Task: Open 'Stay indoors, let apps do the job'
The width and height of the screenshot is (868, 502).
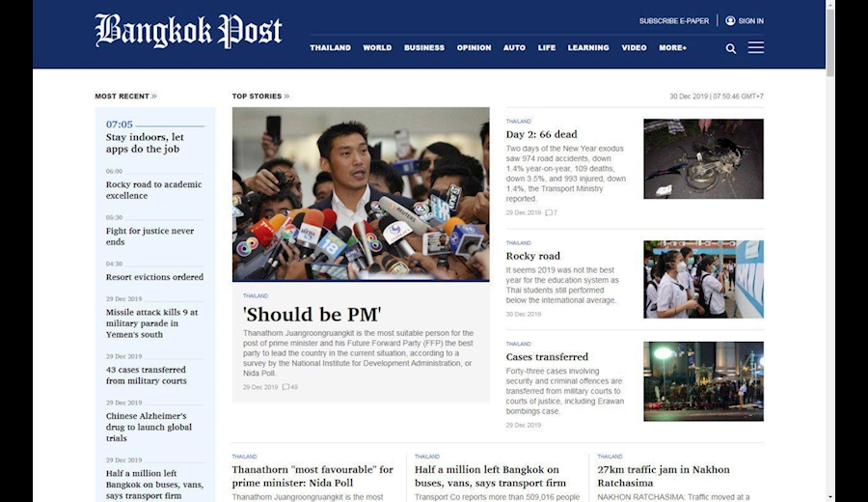Action: (x=145, y=143)
